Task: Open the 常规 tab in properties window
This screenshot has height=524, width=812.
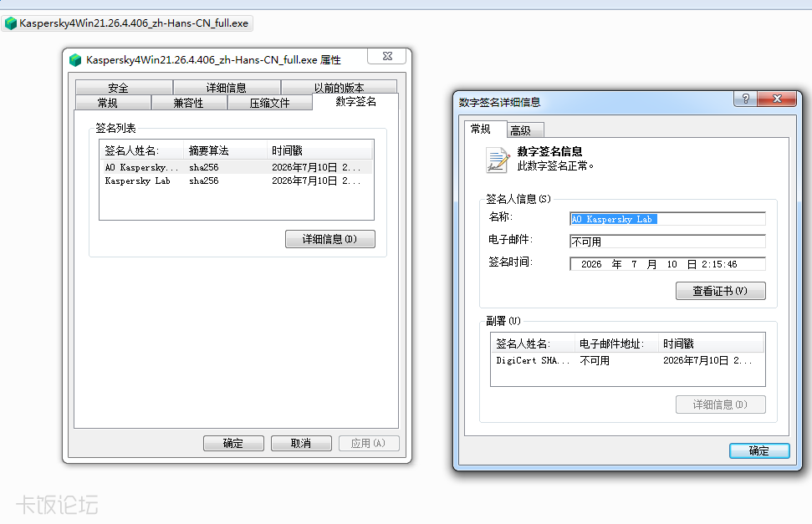Action: click(x=113, y=103)
